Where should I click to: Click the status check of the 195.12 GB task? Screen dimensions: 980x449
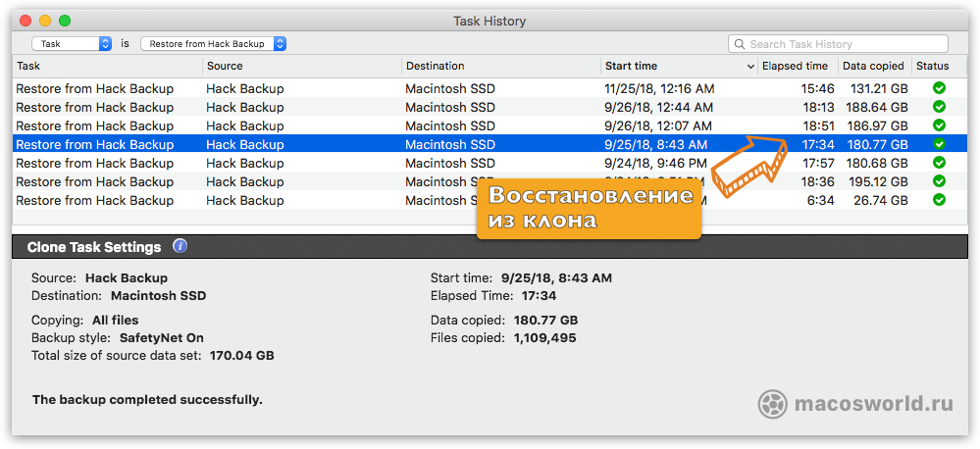pos(939,181)
